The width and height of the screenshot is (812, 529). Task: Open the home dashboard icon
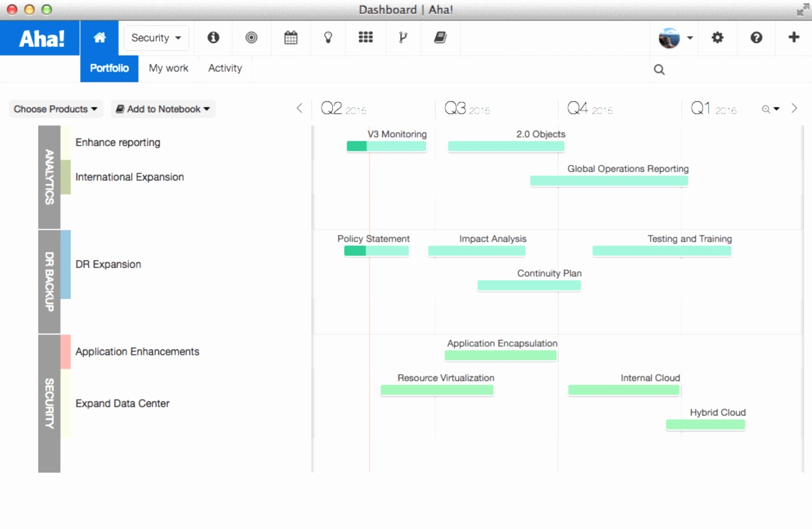tap(99, 38)
